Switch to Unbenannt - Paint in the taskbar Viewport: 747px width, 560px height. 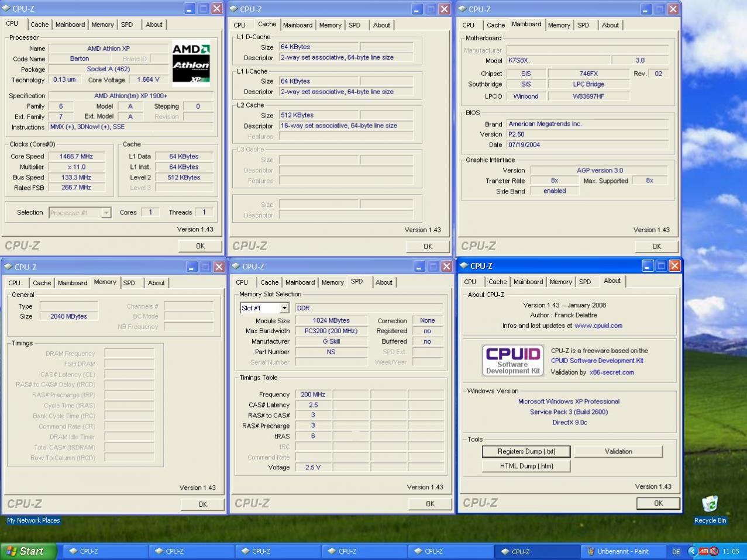point(623,551)
